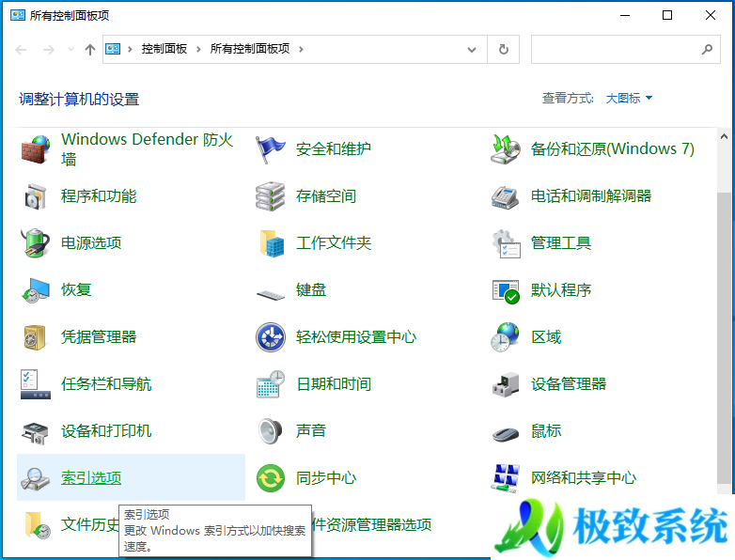Open the 电源选项 battery icon
The image size is (735, 560).
(x=36, y=243)
